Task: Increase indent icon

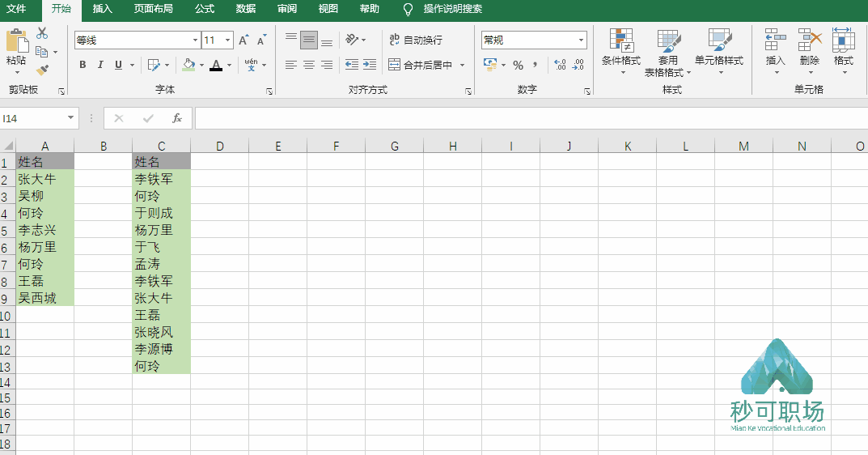Action: 370,65
